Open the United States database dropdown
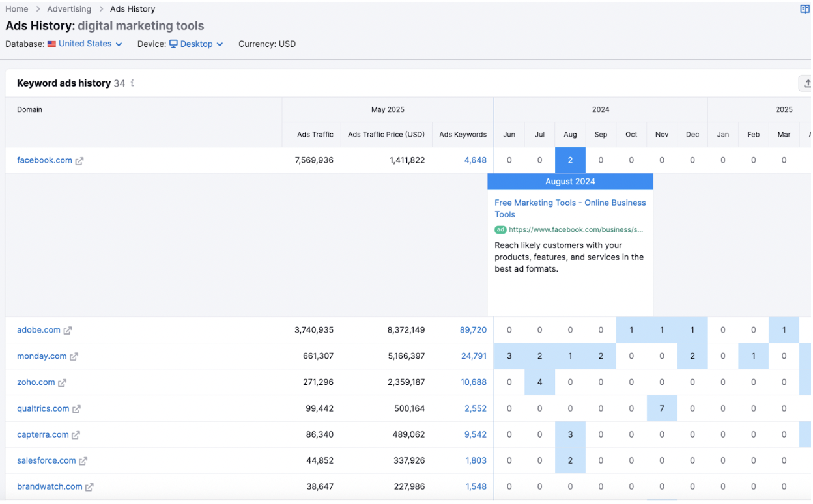Screen dimensions: 813x504 click(89, 44)
